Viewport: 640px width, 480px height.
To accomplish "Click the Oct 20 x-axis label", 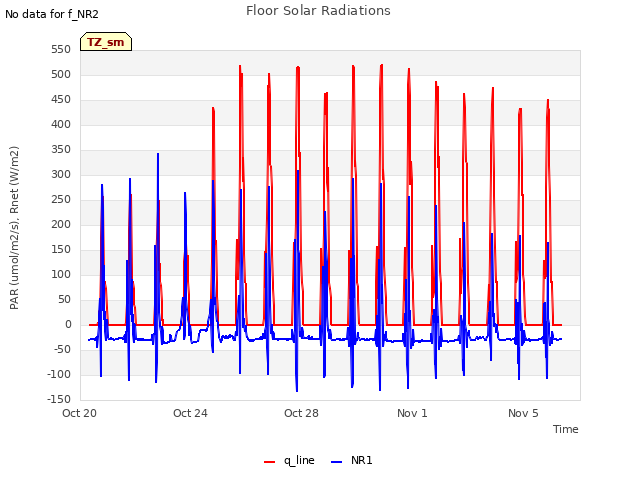I will pos(79,413).
